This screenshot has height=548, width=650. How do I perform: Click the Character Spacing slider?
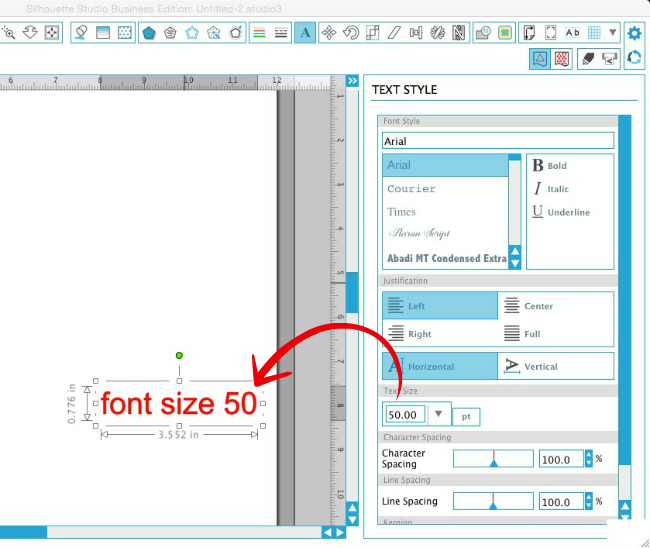pos(493,459)
